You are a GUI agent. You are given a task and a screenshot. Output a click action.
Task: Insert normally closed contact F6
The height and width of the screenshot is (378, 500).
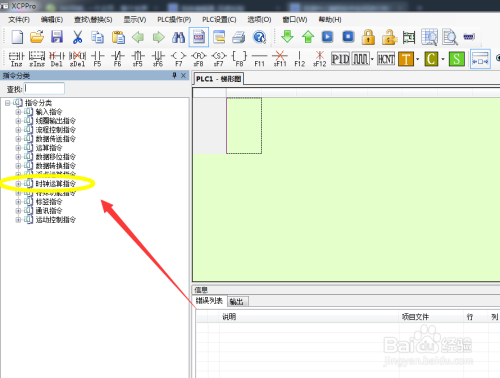pos(118,59)
